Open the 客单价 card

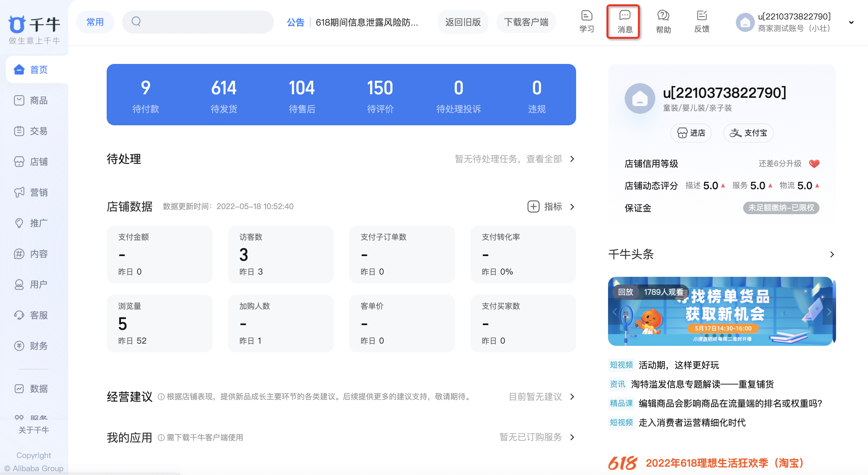(x=402, y=323)
